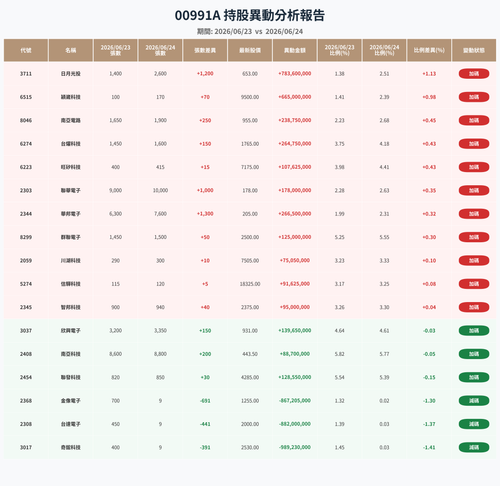Click the 名稱 column header

click(71, 50)
